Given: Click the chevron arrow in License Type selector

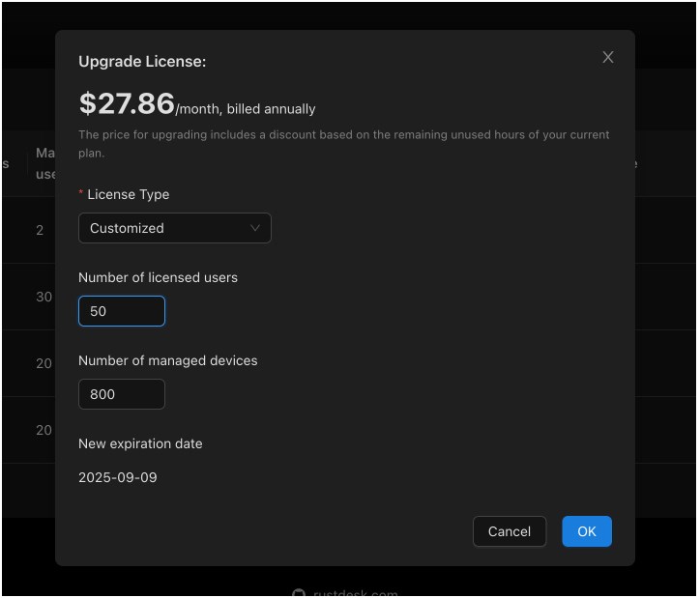Looking at the screenshot, I should tap(255, 228).
